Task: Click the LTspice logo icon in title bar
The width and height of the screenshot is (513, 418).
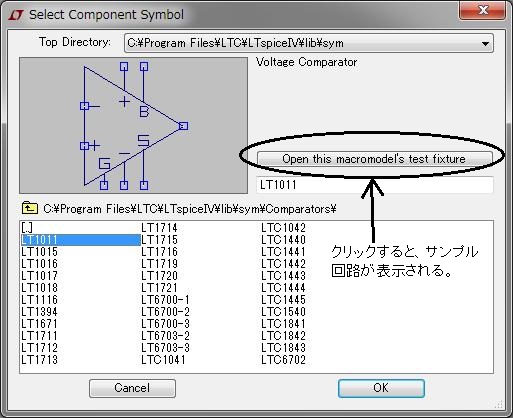Action: coord(16,15)
